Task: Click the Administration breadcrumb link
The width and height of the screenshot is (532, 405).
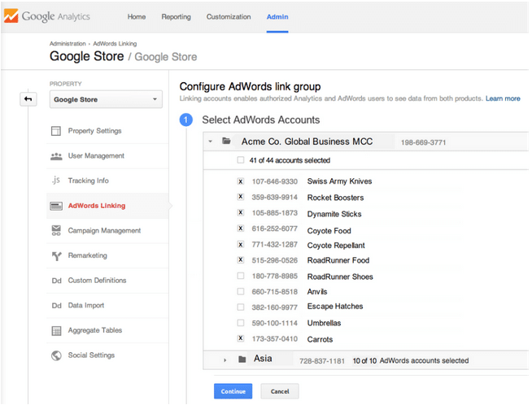Action: point(68,44)
